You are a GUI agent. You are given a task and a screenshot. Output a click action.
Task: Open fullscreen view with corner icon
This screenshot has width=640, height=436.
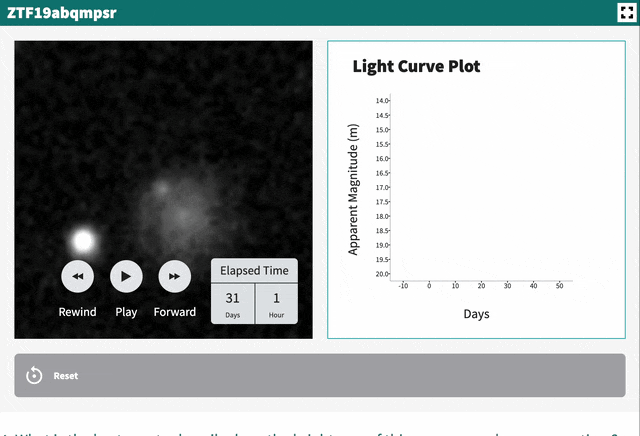[x=626, y=12]
